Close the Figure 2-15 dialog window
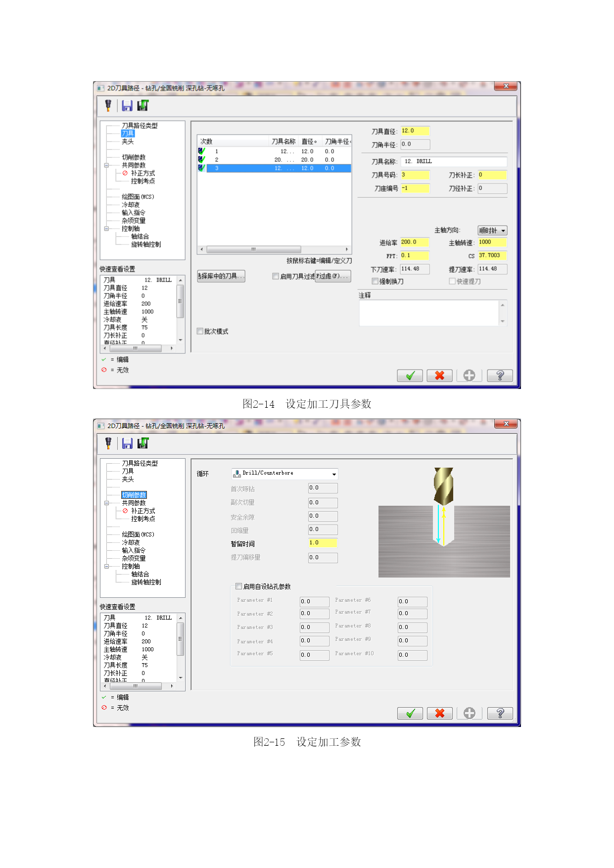Image resolution: width=614 pixels, height=868 pixels. pos(506,424)
